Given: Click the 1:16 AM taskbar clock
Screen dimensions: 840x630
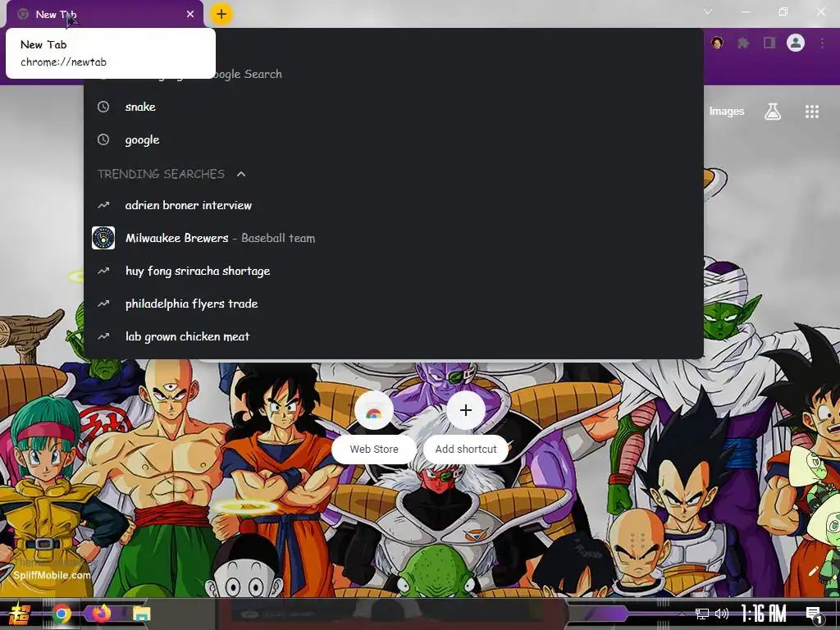Looking at the screenshot, I should tap(764, 614).
